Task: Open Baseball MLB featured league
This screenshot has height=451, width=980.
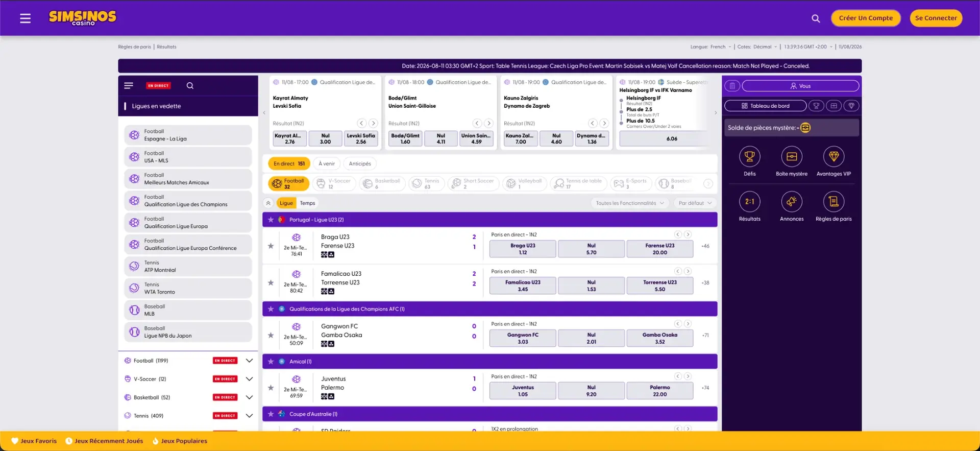Action: coord(188,311)
